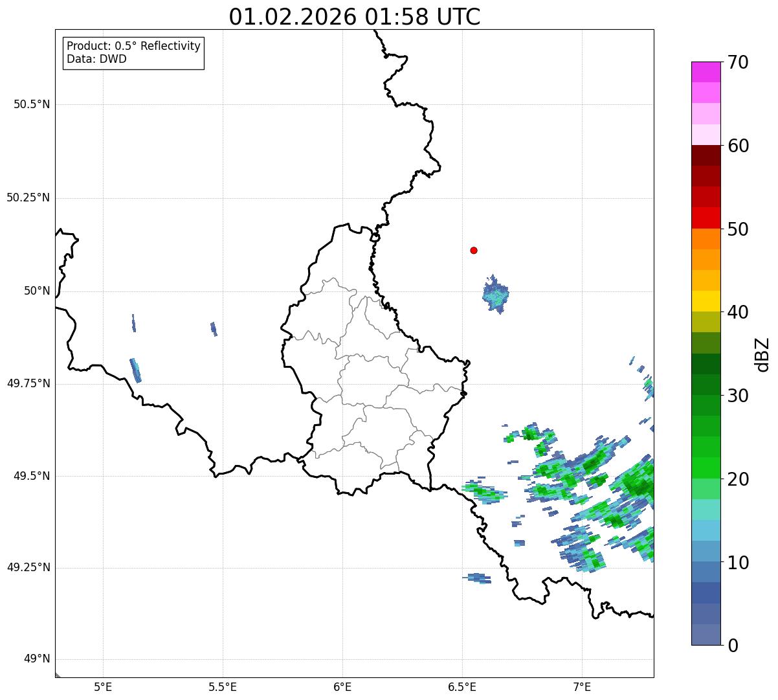Click the small echo blob near 50°N
Image resolution: width=778 pixels, height=700 pixels.
(496, 295)
